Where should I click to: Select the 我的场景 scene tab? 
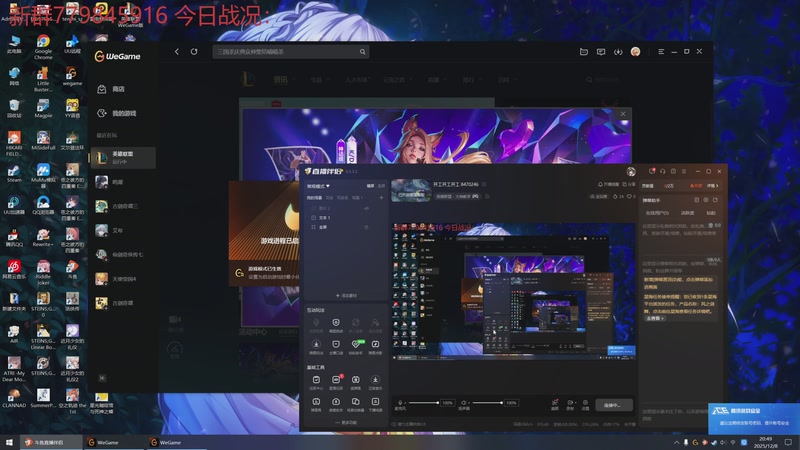pos(314,197)
